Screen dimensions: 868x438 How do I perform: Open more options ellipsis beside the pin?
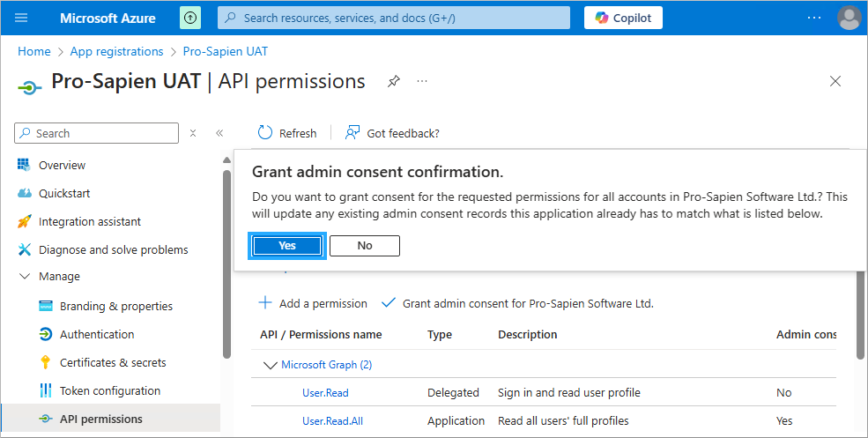422,81
